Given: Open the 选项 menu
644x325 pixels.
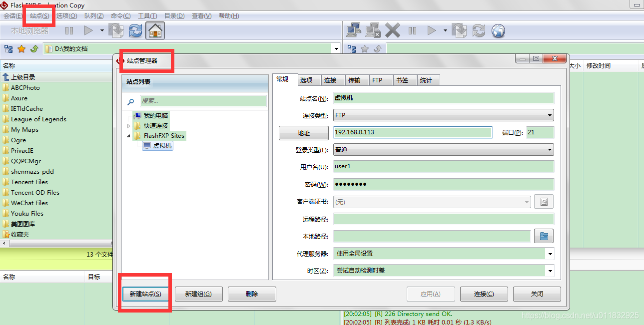Looking at the screenshot, I should click(66, 16).
